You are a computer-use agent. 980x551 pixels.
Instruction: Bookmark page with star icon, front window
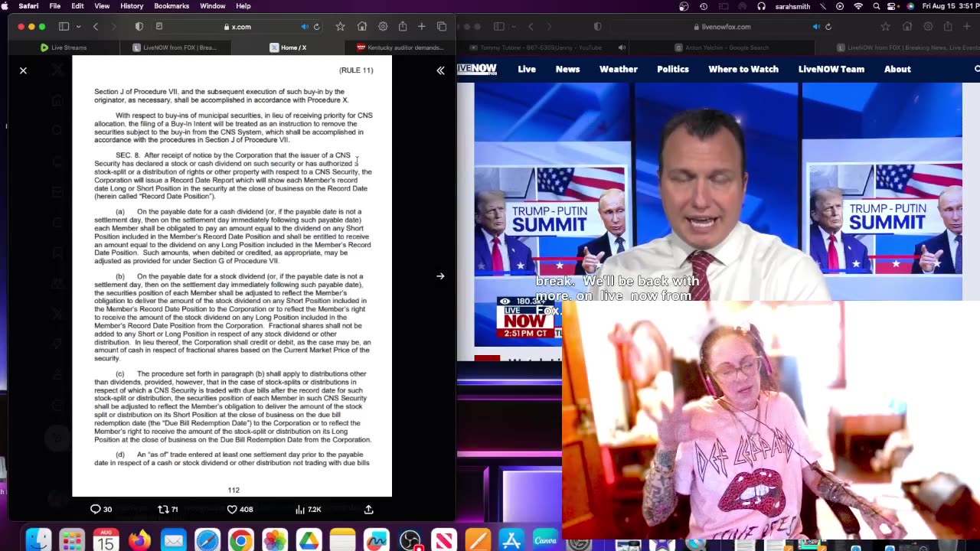(340, 27)
